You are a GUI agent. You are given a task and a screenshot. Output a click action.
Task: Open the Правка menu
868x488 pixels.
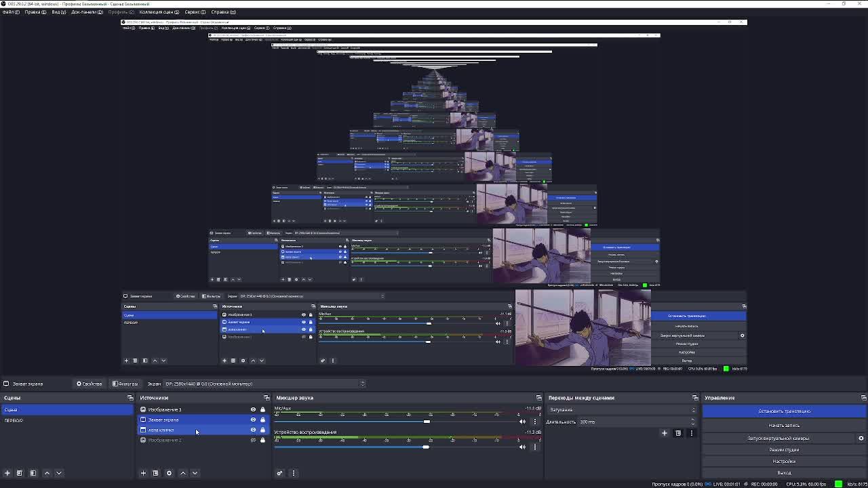35,12
